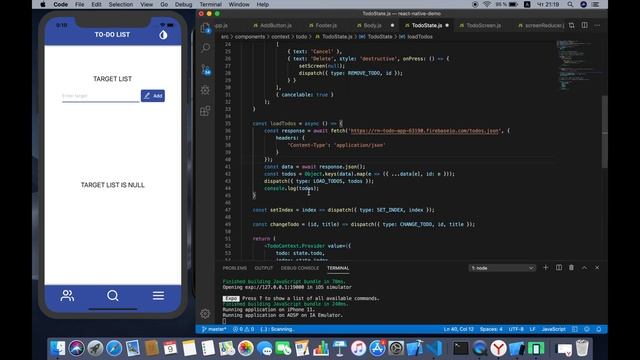
Task: Open the Explorer view in the activity bar
Action: pos(205,28)
